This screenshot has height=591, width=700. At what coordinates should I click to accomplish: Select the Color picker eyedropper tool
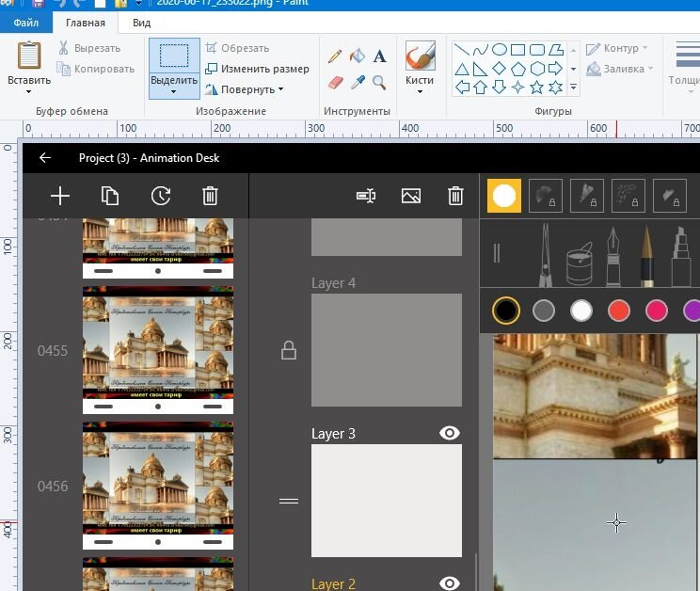click(x=358, y=82)
